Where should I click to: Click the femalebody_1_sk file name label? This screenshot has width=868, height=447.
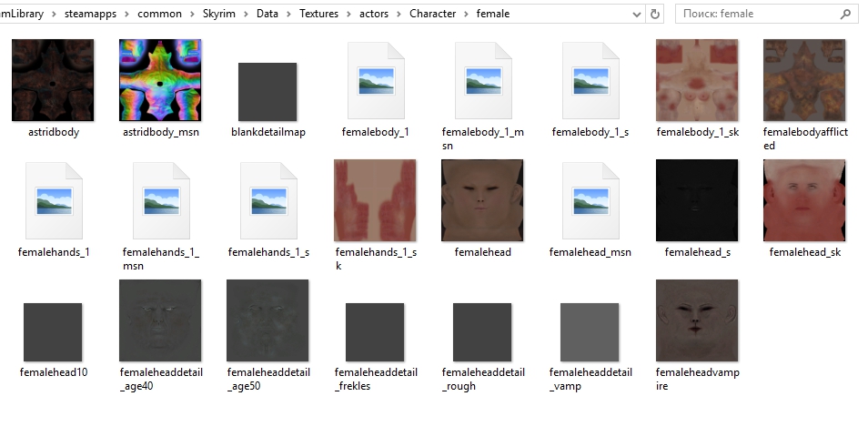coord(698,132)
